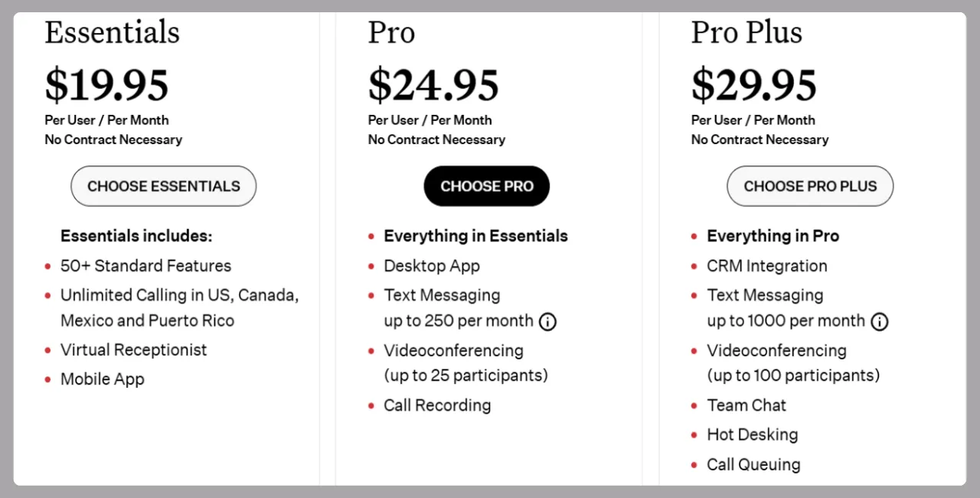The width and height of the screenshot is (980, 498).
Task: Open info icon beside 250 per month
Action: (547, 322)
